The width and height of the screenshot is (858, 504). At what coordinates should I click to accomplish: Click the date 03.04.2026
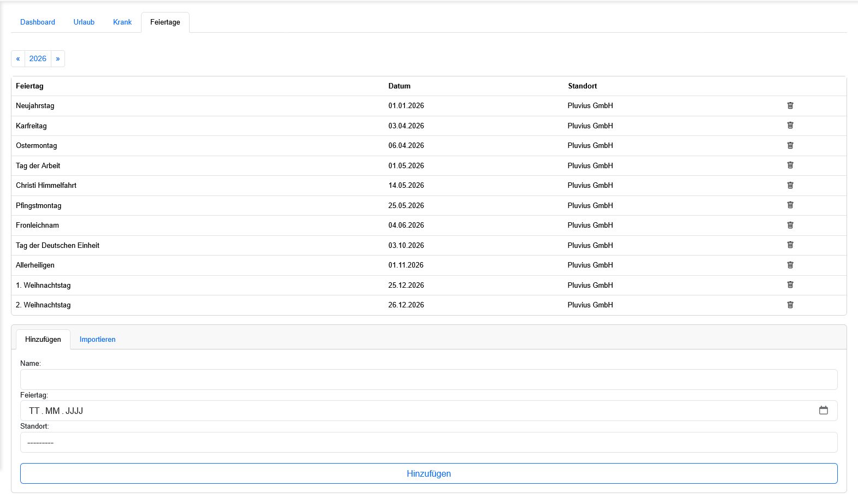click(406, 126)
